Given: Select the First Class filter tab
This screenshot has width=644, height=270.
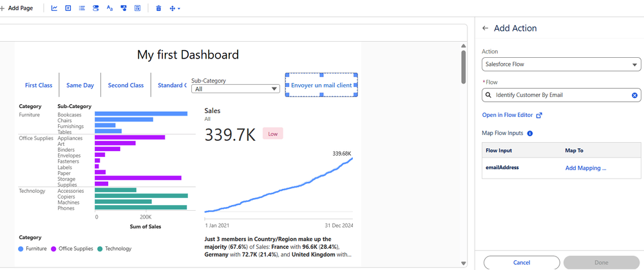Looking at the screenshot, I should point(39,85).
